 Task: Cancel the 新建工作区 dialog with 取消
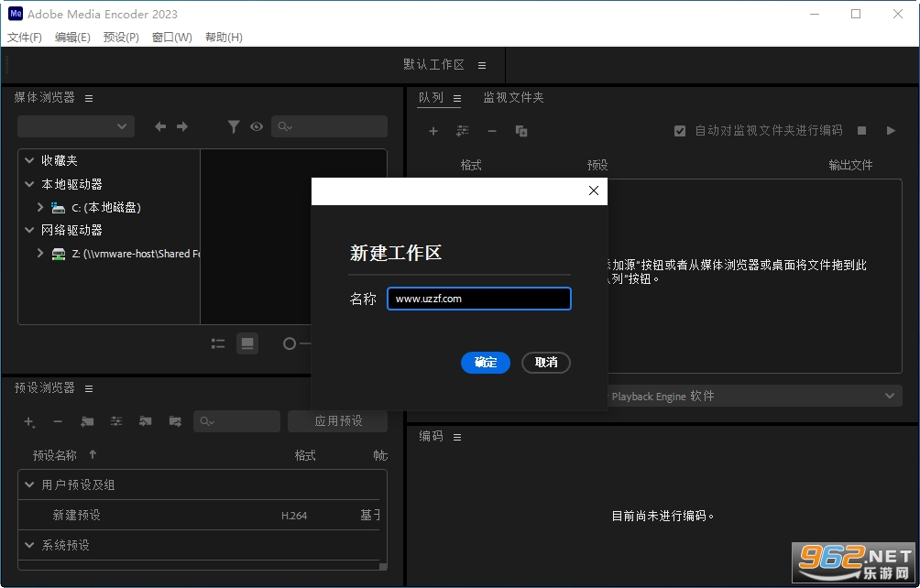[x=545, y=363]
